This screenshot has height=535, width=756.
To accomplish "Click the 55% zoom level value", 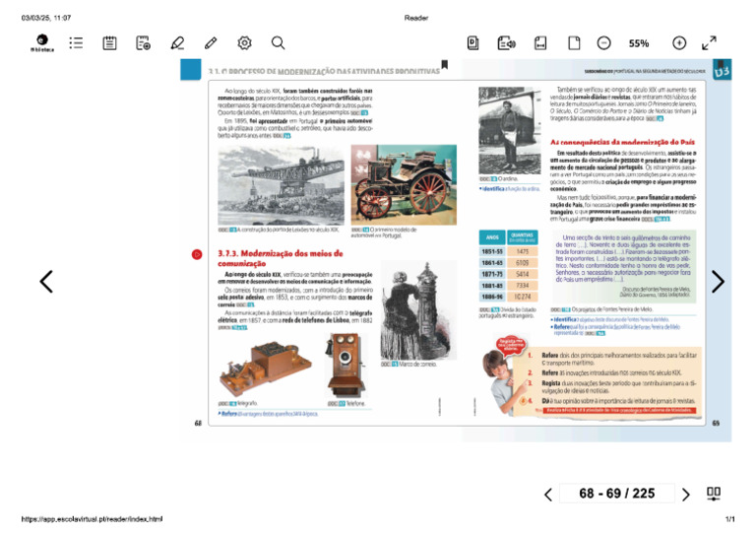I will (639, 43).
